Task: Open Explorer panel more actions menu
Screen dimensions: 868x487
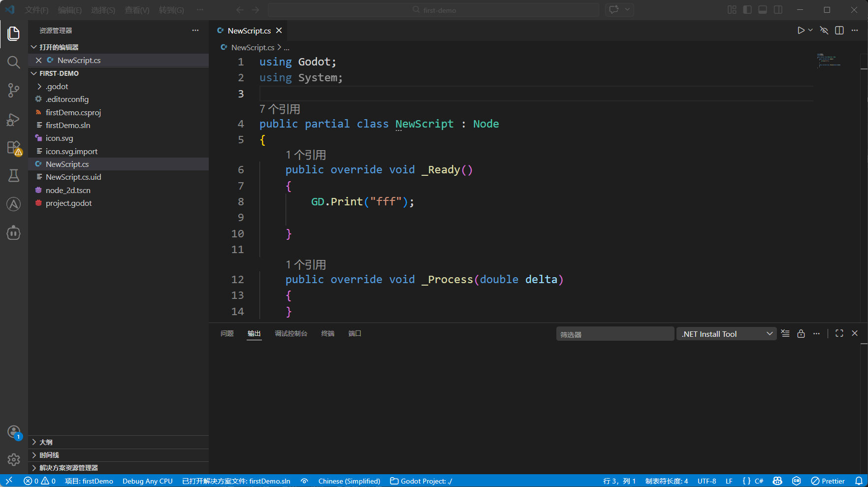Action: pyautogui.click(x=195, y=31)
